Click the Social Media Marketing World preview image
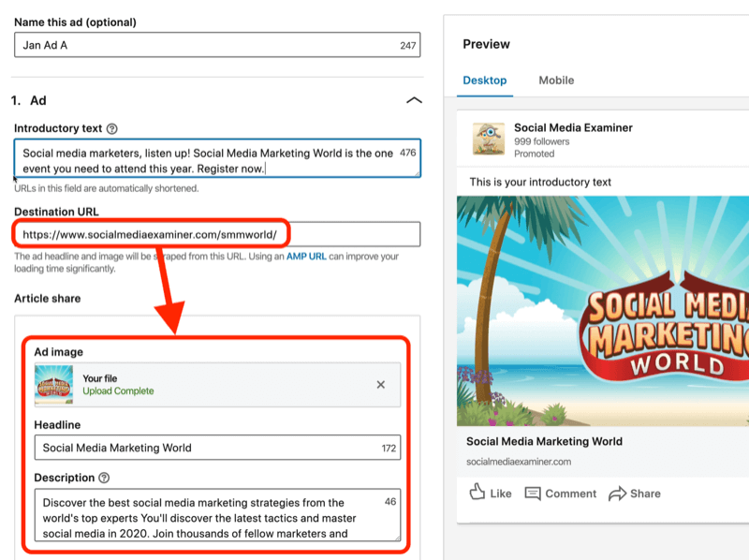 (603, 311)
